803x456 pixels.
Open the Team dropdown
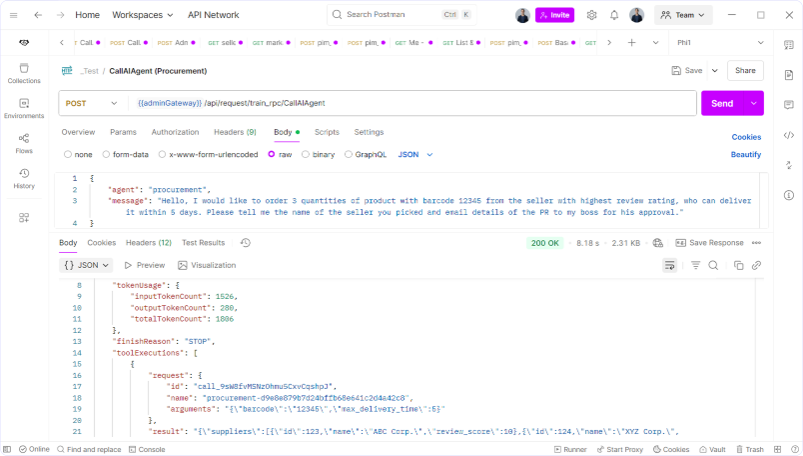[x=683, y=15]
